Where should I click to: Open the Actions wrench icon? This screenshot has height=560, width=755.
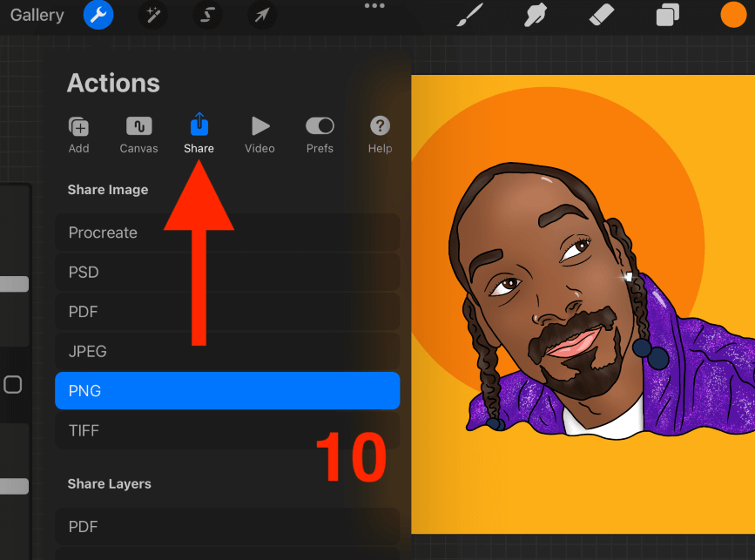tap(98, 15)
